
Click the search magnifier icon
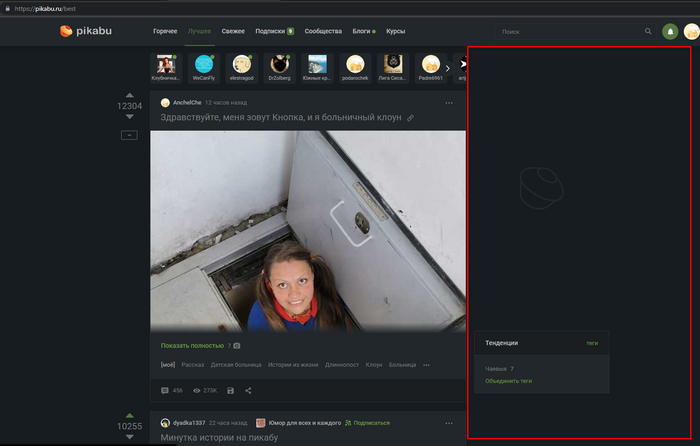[648, 31]
